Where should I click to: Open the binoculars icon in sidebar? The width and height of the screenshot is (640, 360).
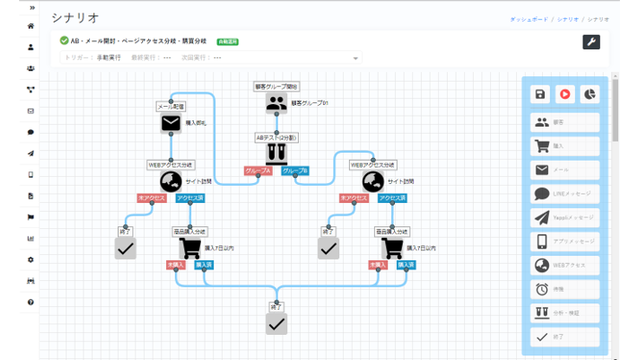pyautogui.click(x=31, y=281)
